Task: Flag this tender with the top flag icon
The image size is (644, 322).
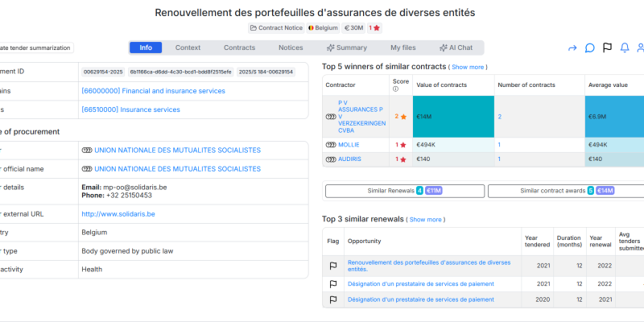Action: click(x=607, y=47)
